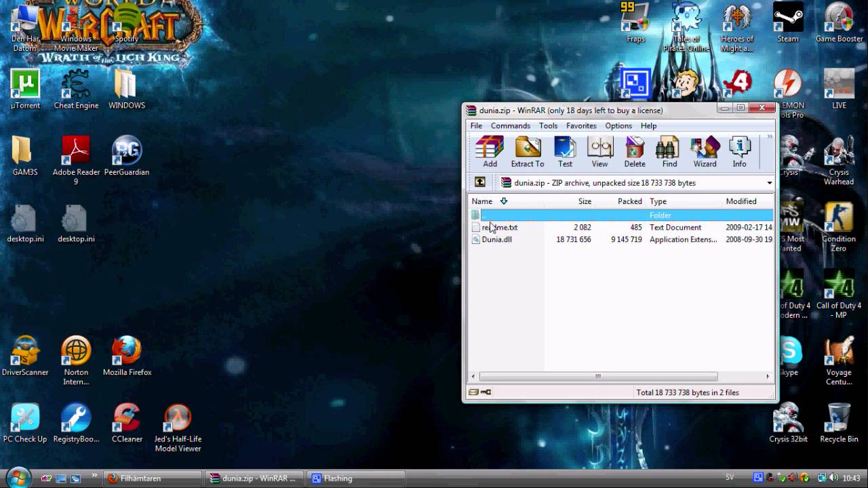
Task: Select the parent folder '..' row
Action: pos(622,215)
